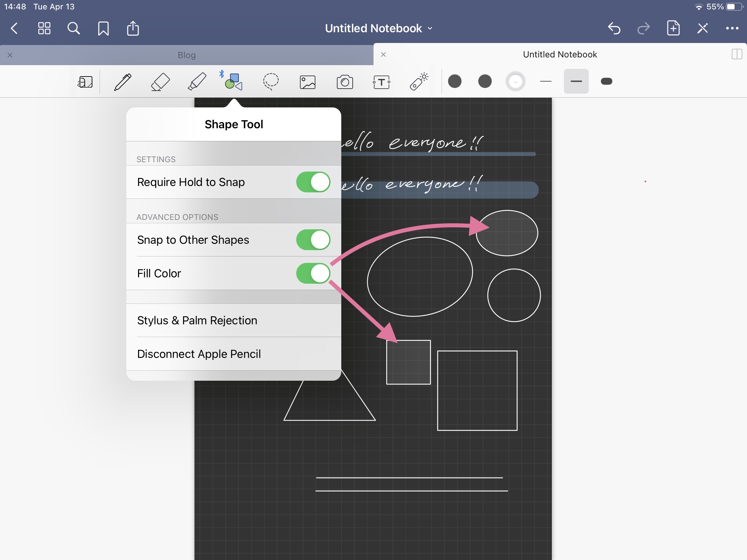Open the white color swatch picker
Image resolution: width=747 pixels, height=560 pixels.
(x=515, y=81)
